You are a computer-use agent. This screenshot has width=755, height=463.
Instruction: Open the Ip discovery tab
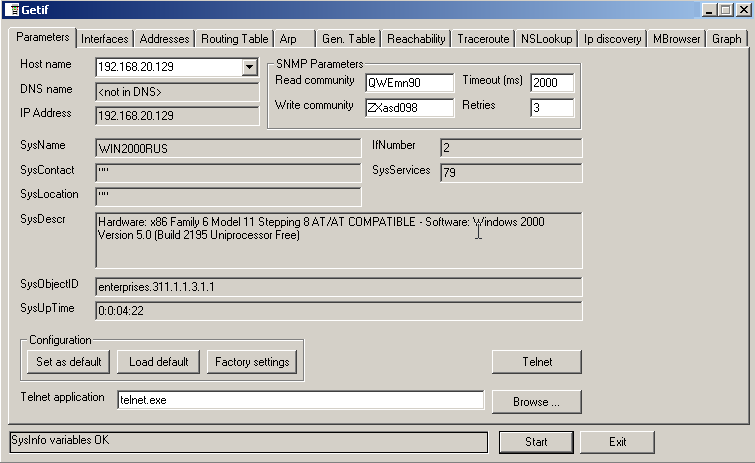tap(612, 39)
